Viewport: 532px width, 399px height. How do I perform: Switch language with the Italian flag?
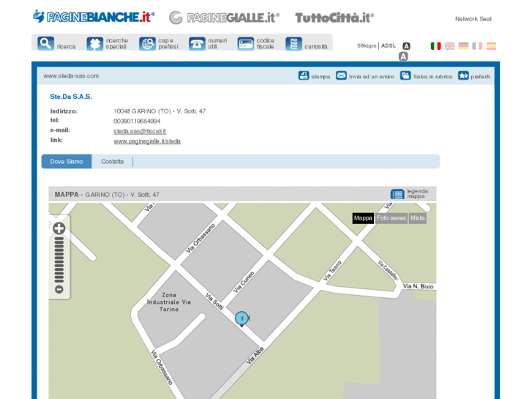point(435,46)
